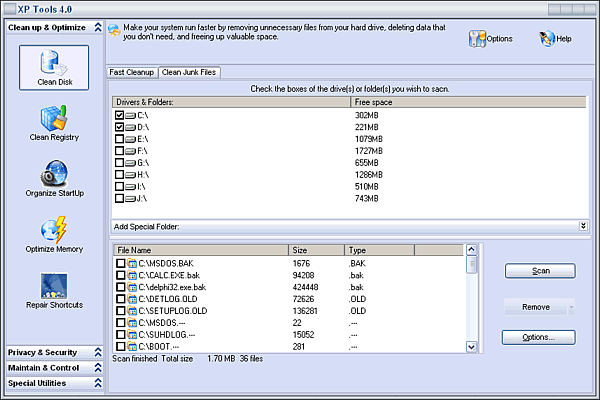Open the Clean Registry tool
The width and height of the screenshot is (600, 400).
[x=54, y=123]
